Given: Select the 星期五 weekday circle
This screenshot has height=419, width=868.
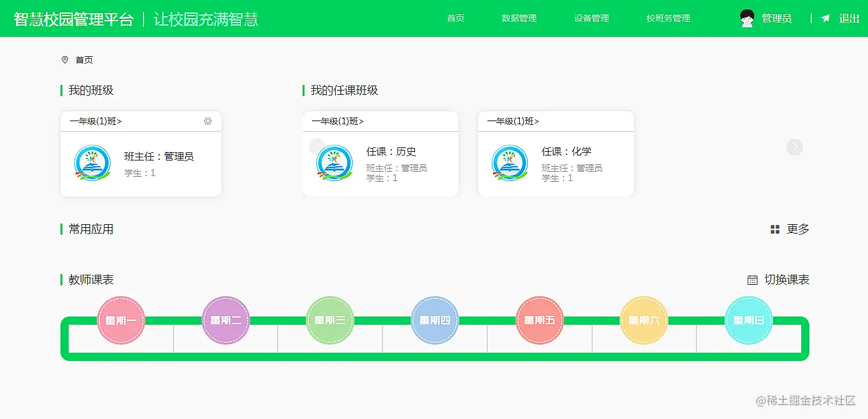Looking at the screenshot, I should point(540,320).
